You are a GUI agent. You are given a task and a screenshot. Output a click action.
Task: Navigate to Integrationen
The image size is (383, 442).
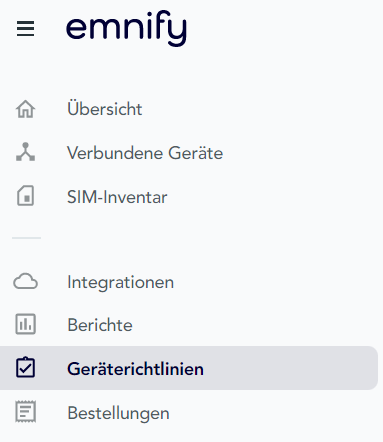[x=120, y=282]
